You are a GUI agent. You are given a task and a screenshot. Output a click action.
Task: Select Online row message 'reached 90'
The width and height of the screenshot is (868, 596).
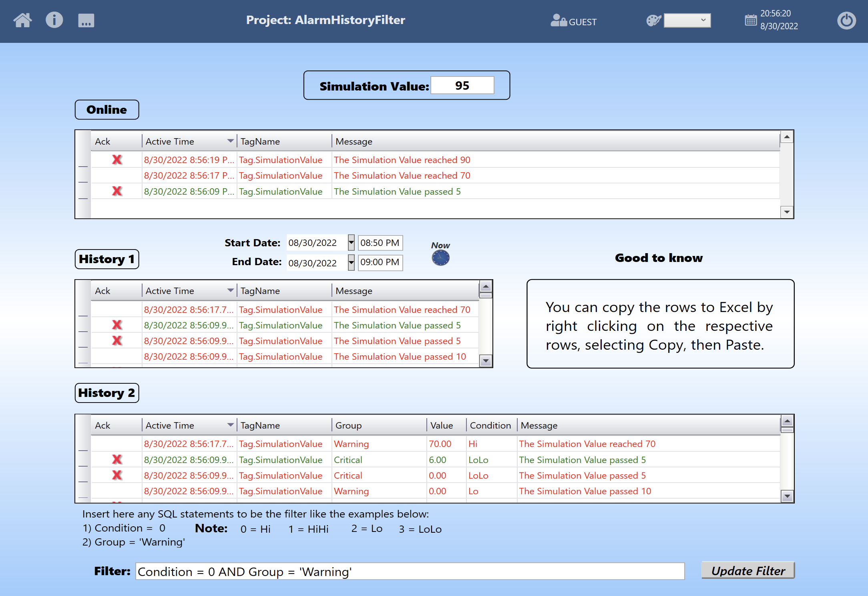402,160
